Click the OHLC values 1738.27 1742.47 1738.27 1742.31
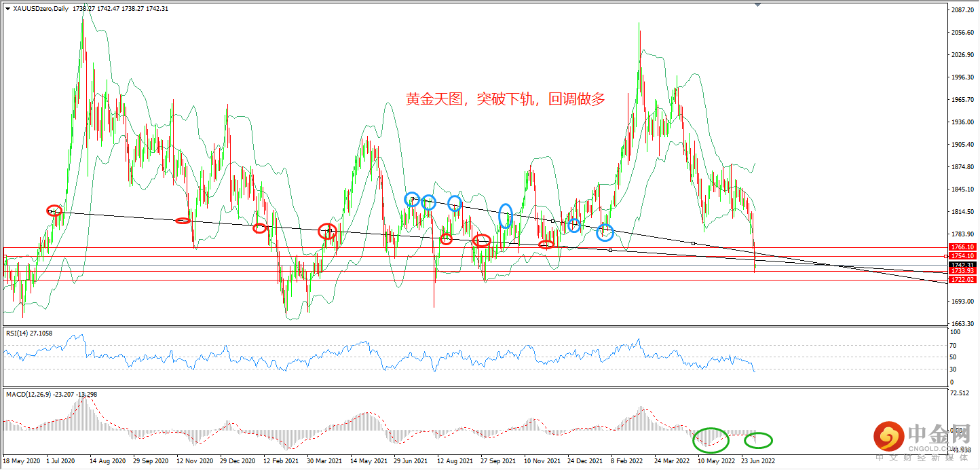The height and width of the screenshot is (470, 980). pos(121,8)
